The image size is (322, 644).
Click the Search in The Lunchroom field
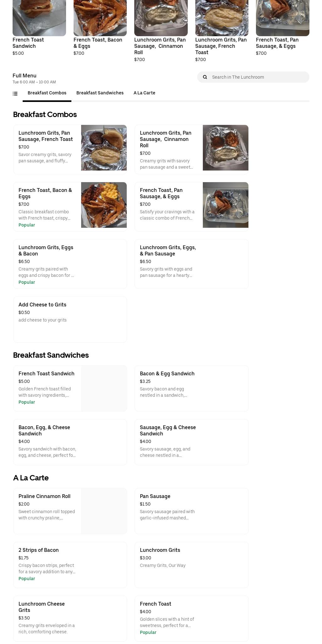coord(252,77)
